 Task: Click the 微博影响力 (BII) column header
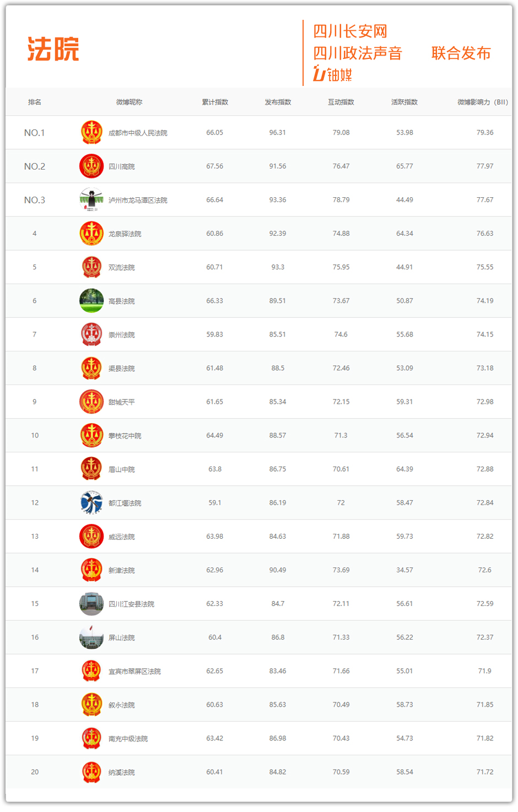pos(483,102)
